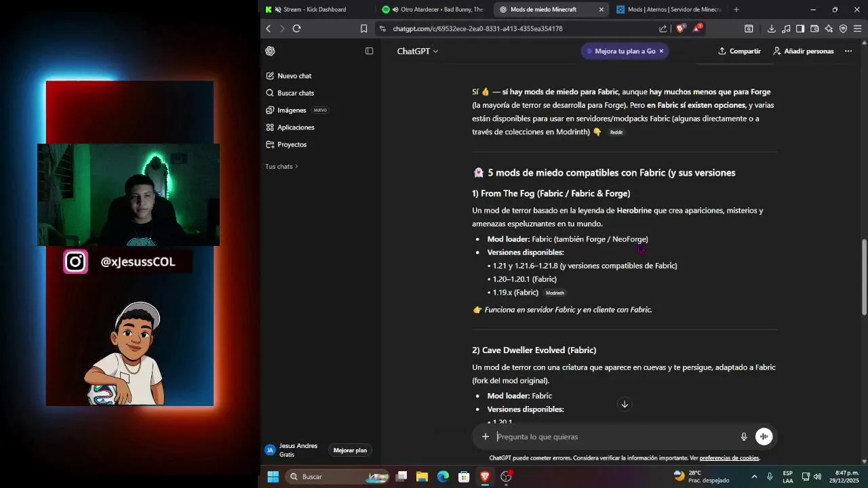This screenshot has width=868, height=488.
Task: Show hidden system tray icons
Action: pos(754,476)
